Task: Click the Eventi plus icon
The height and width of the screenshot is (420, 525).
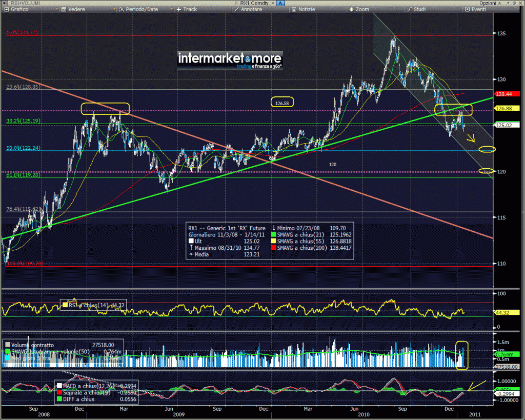Action: (467, 9)
